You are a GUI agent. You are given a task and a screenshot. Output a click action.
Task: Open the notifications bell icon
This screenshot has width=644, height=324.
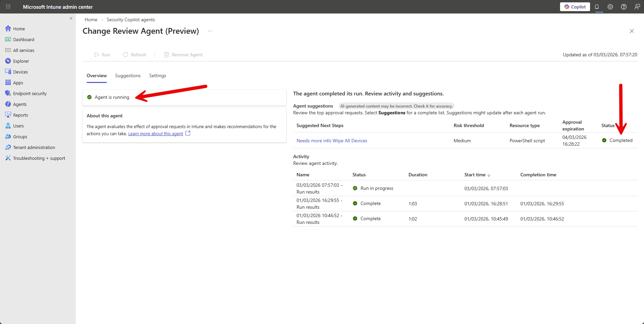596,7
